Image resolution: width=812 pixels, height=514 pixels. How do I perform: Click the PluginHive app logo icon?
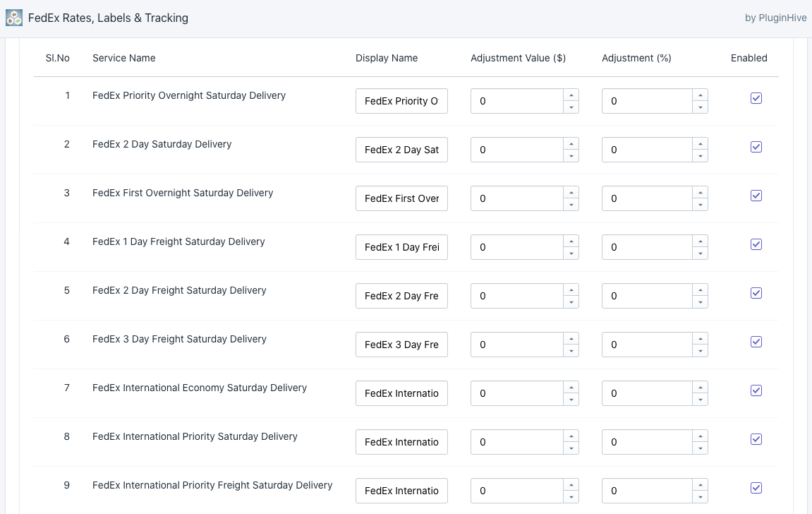coord(14,18)
